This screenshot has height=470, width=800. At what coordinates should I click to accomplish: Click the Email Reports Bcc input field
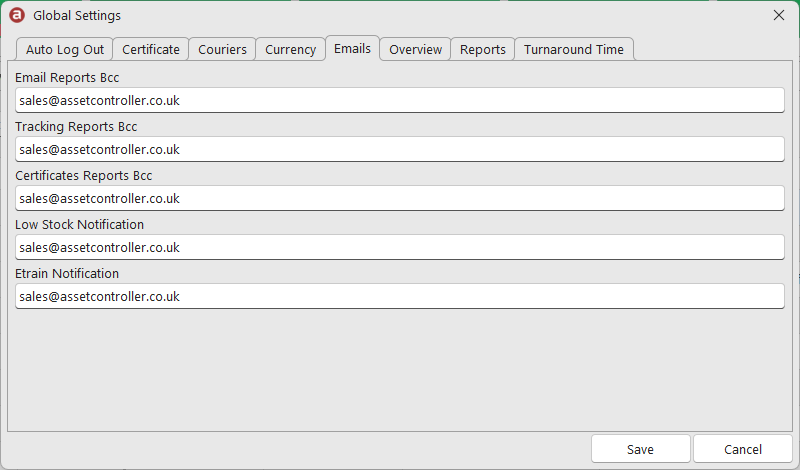pyautogui.click(x=399, y=101)
